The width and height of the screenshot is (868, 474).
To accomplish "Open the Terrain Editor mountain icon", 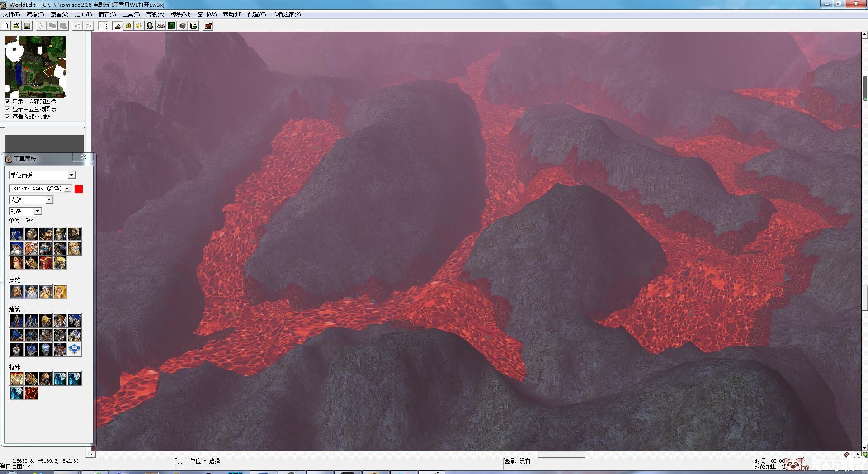I will pyautogui.click(x=118, y=26).
